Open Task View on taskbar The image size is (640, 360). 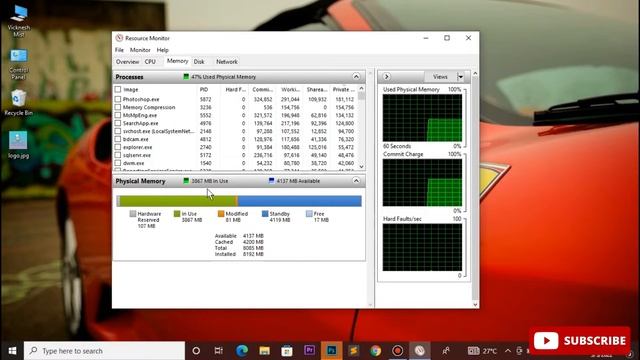coord(218,351)
